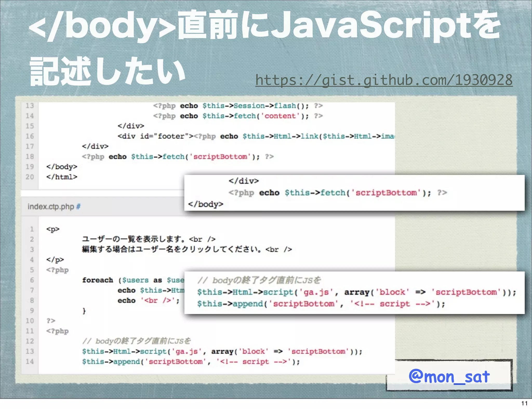This screenshot has height=409, width=532.
Task: Click the slide title </body>直前にJavaScriptを
Action: pos(264,25)
